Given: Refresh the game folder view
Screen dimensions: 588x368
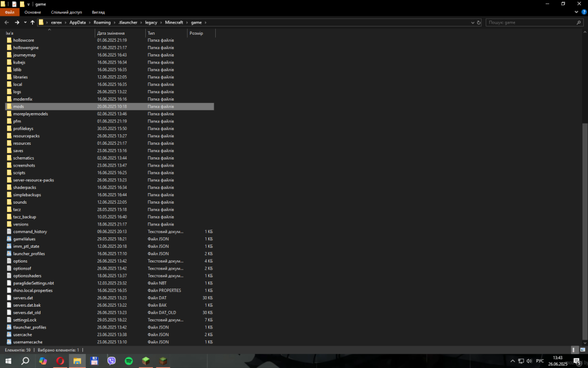Looking at the screenshot, I should 479,22.
